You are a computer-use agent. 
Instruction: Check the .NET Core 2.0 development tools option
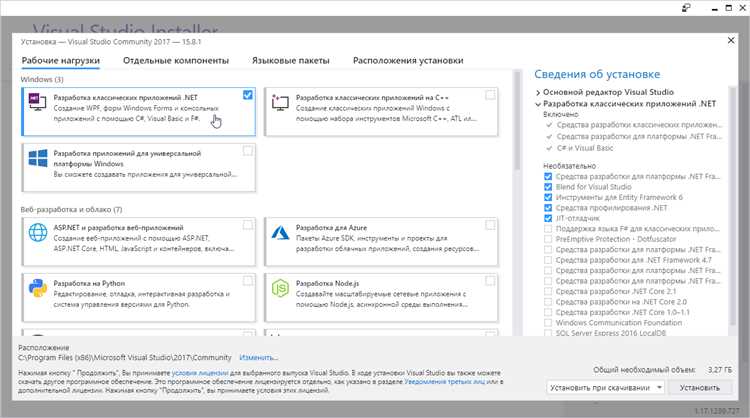548,302
